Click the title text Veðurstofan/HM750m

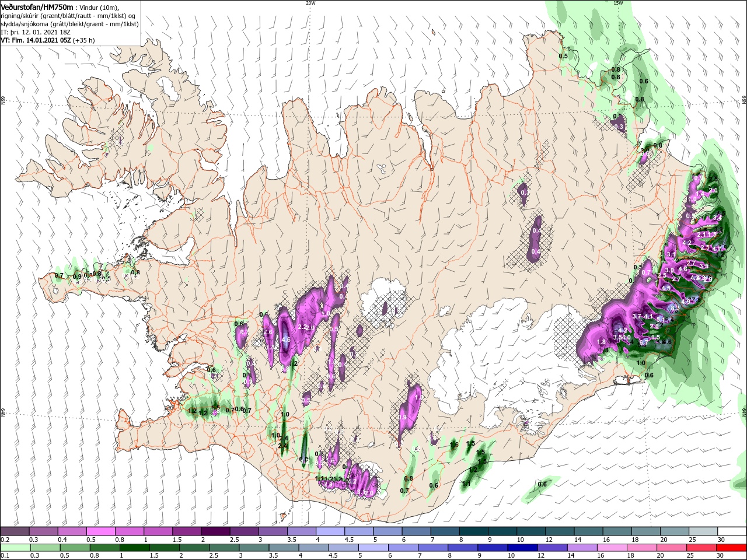37,6
